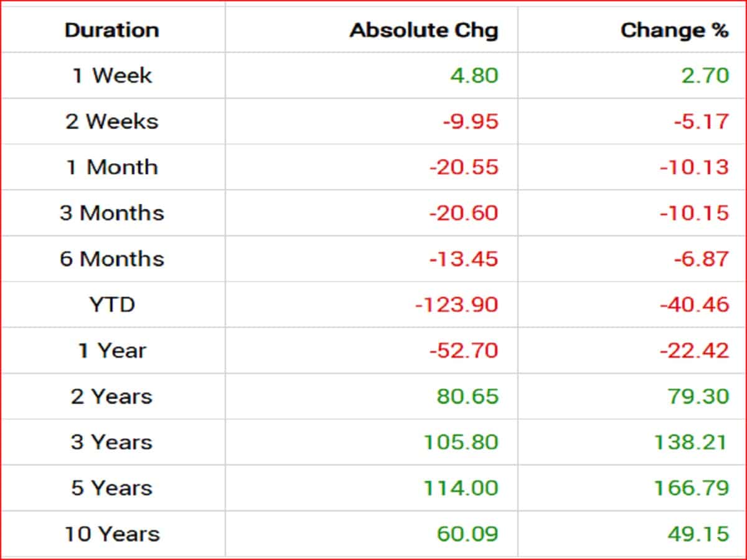Image resolution: width=747 pixels, height=560 pixels.
Task: Select the 166.79 five-year change percent
Action: [x=691, y=488]
